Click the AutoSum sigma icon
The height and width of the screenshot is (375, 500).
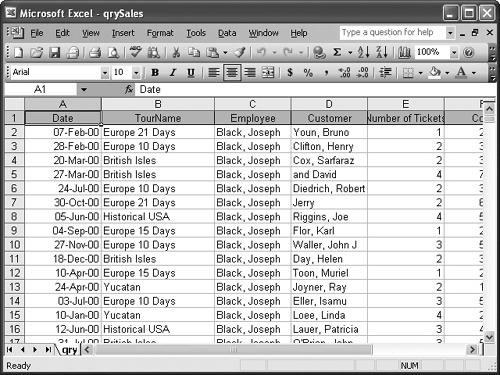[337, 52]
